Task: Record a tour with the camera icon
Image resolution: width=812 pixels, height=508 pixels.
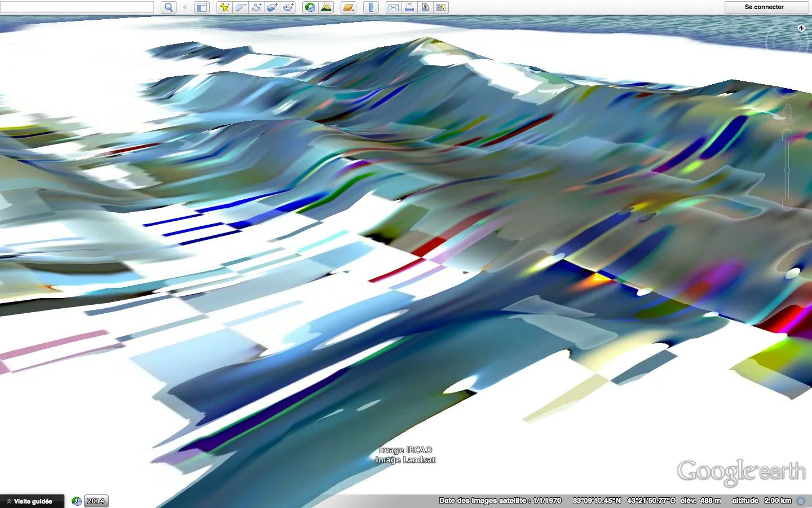Action: click(x=288, y=7)
